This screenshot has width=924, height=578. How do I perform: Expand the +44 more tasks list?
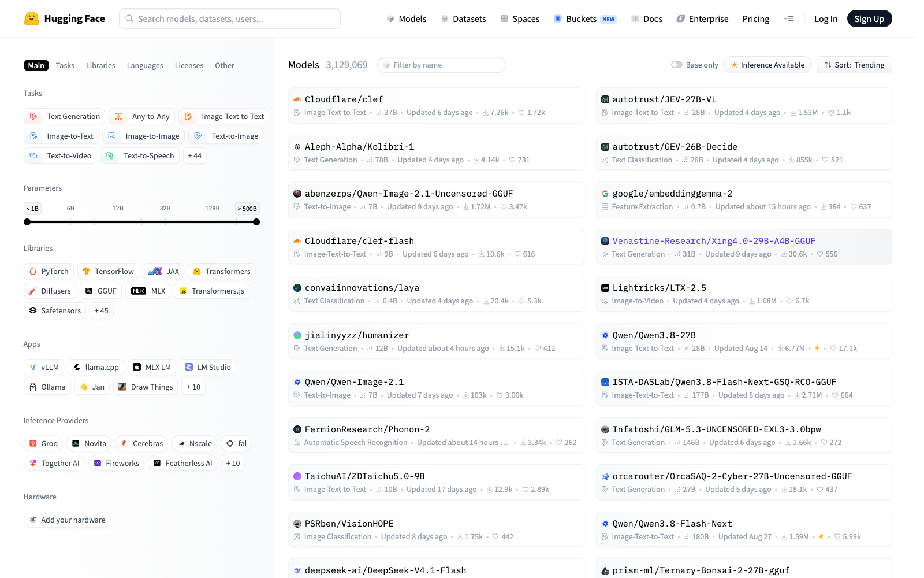point(195,155)
